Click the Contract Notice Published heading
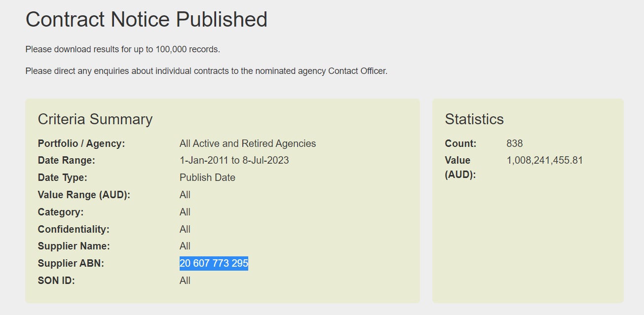 click(146, 20)
